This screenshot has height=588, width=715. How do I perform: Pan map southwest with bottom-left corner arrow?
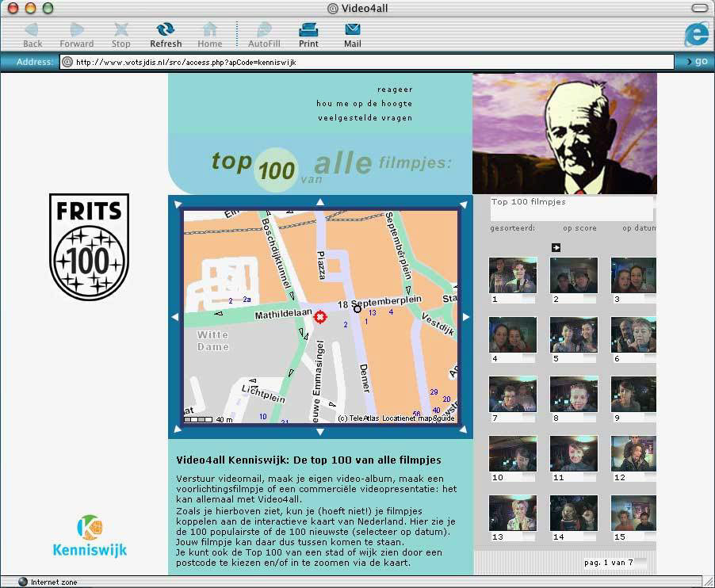178,429
